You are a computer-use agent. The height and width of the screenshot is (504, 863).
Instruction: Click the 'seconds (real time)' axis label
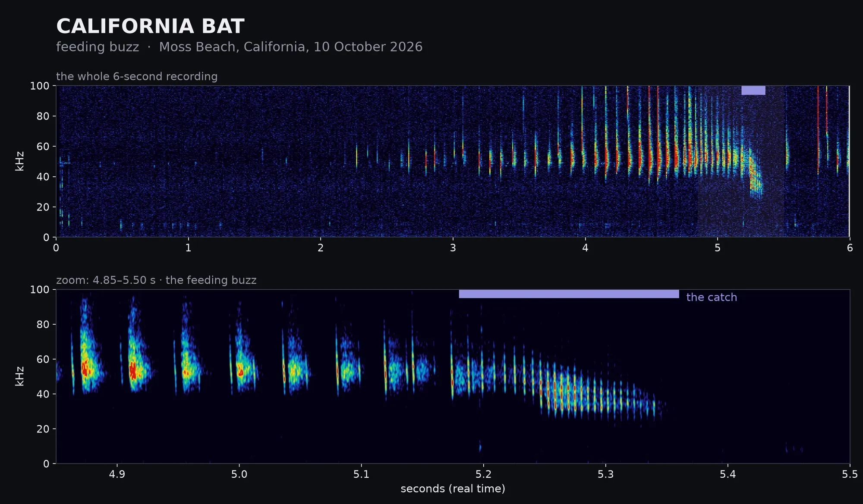click(x=453, y=488)
